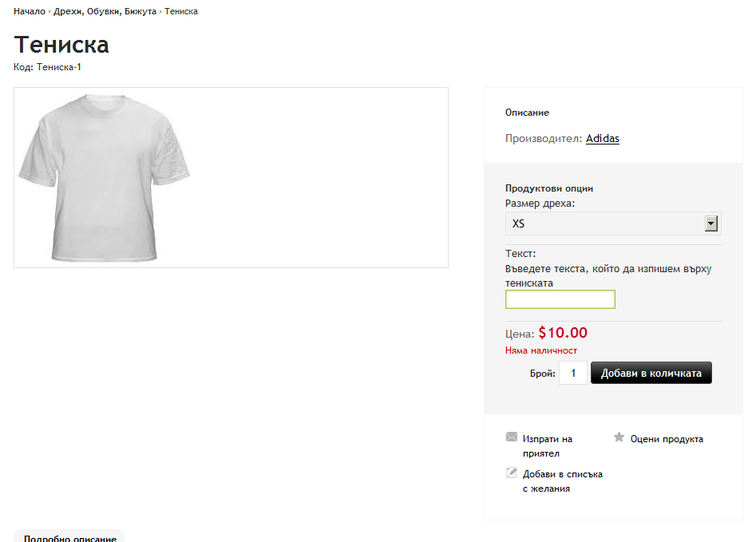Switch to the Подробно описание tab
Viewport: 756px width, 542px height.
point(69,538)
